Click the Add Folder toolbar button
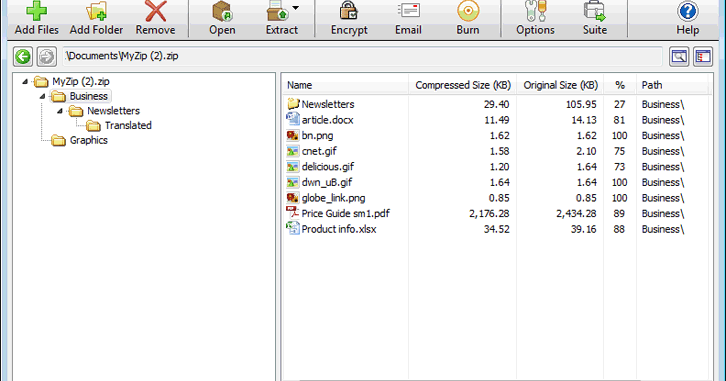726x381 pixels. (96, 19)
